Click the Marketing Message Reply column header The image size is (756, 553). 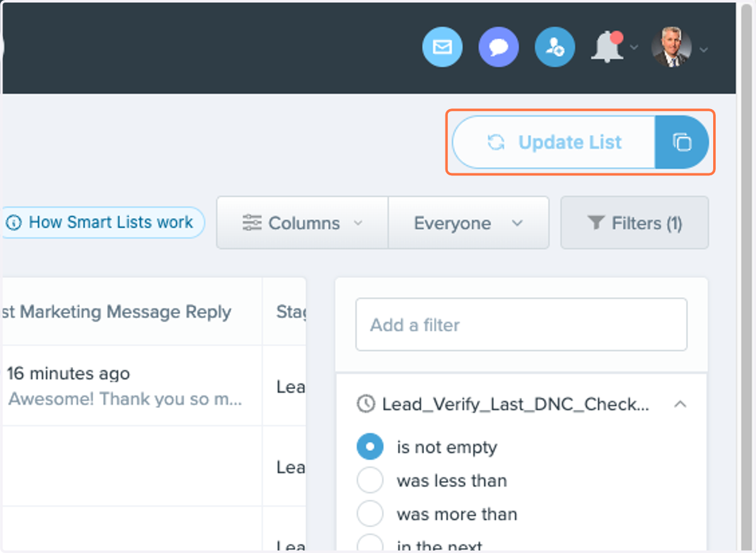pos(117,311)
